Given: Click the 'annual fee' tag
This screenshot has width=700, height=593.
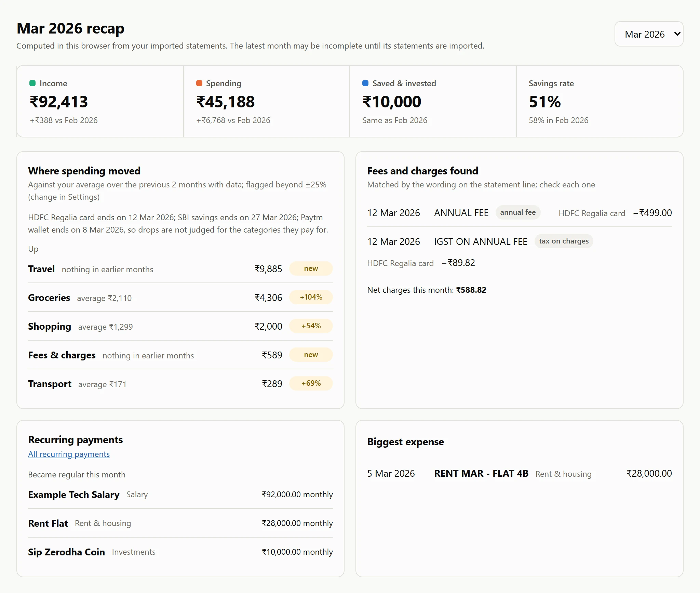Looking at the screenshot, I should point(518,212).
